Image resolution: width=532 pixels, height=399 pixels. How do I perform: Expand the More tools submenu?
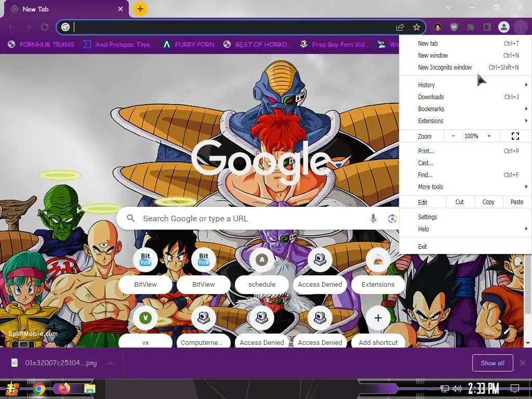point(465,187)
